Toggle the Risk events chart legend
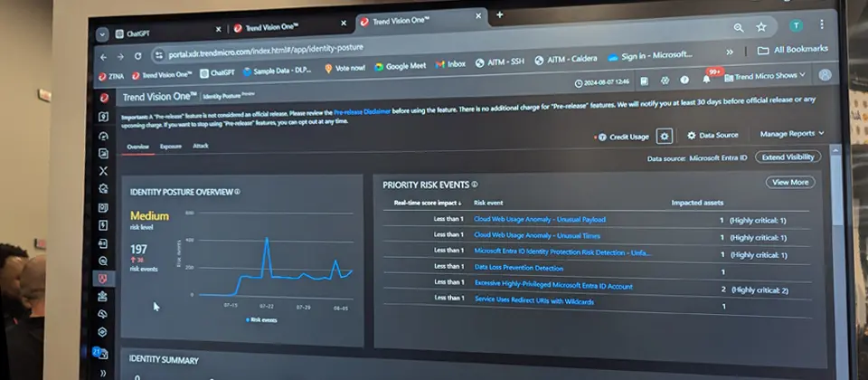Screen dimensions: 868x380 click(260, 319)
